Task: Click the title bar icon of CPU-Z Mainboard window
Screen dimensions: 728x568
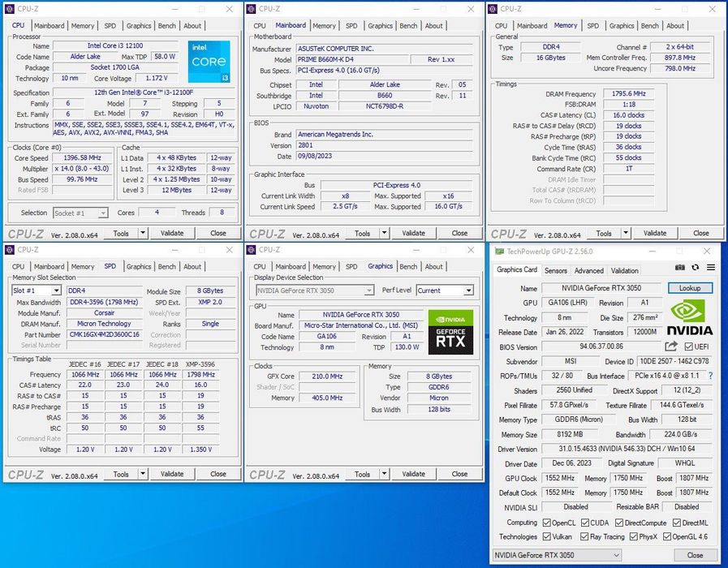Action: click(251, 9)
